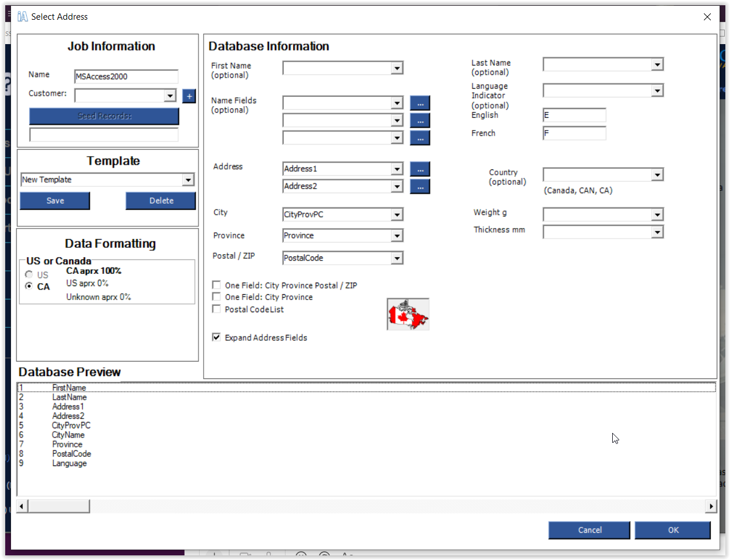Uncheck Expand Address Fields checkbox
The width and height of the screenshot is (730, 560).
[216, 337]
